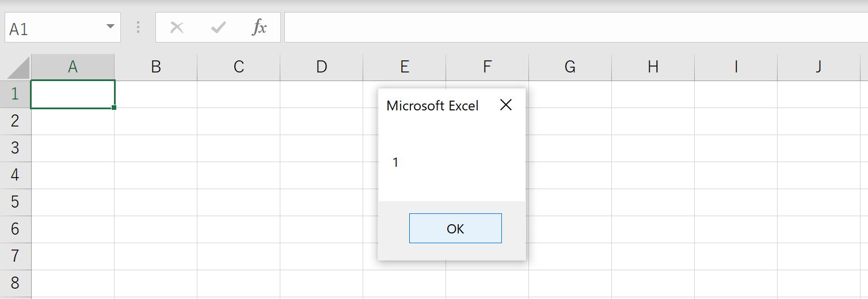Viewport: 868px width, 299px height.
Task: Select row 1 header
Action: pyautogui.click(x=15, y=94)
